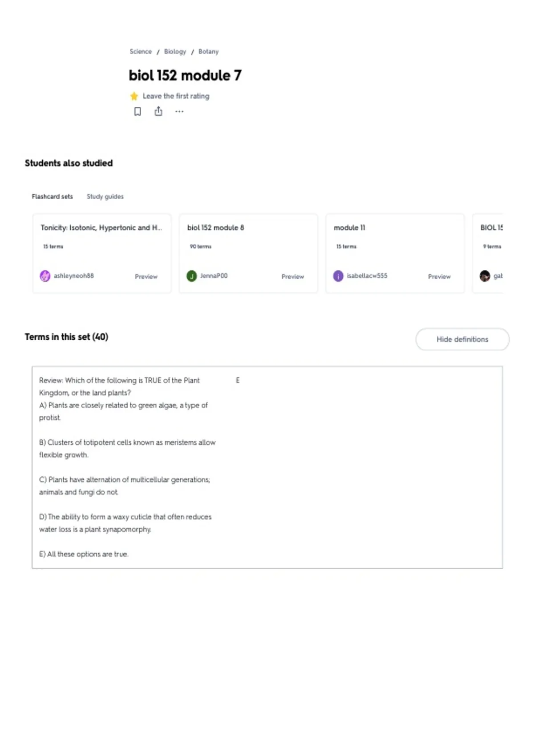Toggle the Hide definitions button
The image size is (534, 756).
pos(462,339)
